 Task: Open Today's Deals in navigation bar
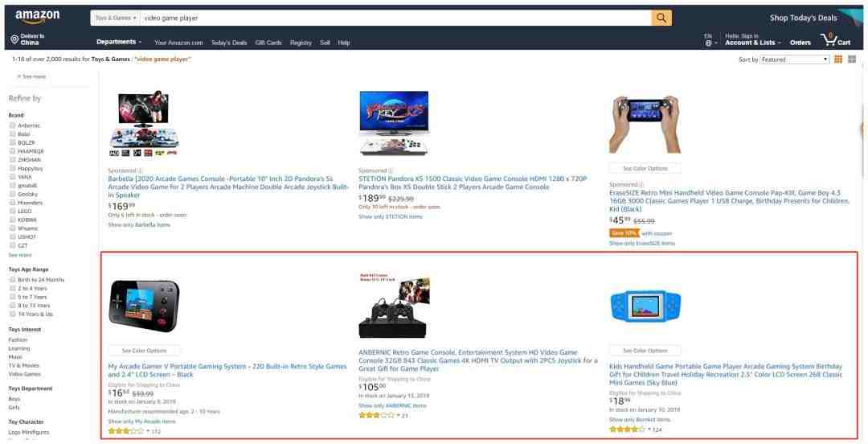coord(229,43)
